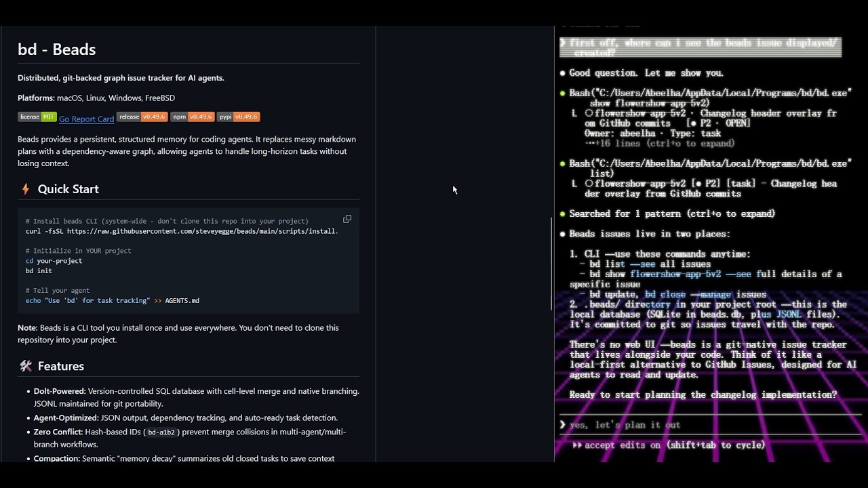Screen dimensions: 868x488
Task: Click 'bd show flowershow-app-5v2' in the CLI list
Action: point(656,274)
